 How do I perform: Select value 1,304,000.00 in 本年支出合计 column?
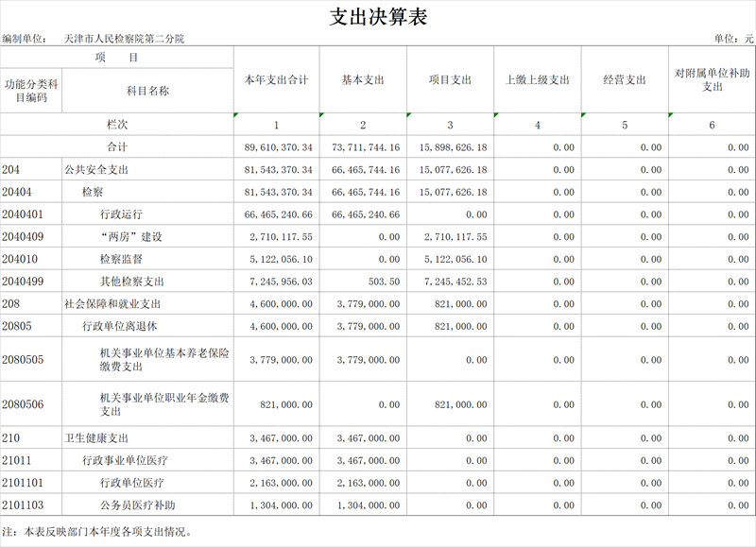coord(281,505)
